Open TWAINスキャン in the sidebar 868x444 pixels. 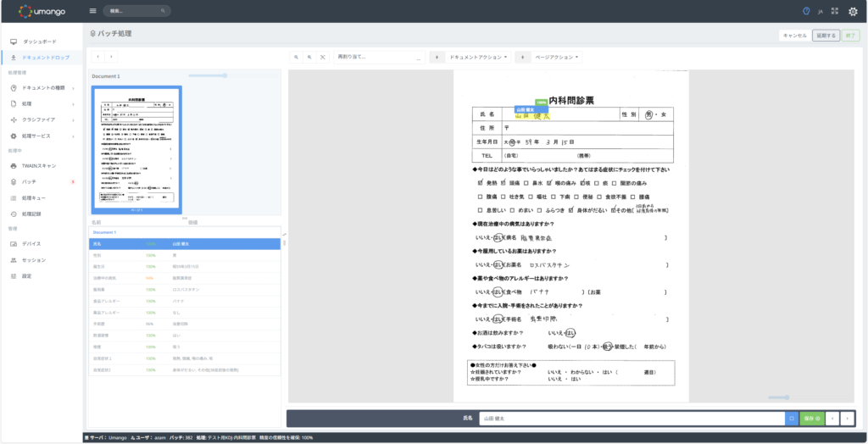[38, 165]
